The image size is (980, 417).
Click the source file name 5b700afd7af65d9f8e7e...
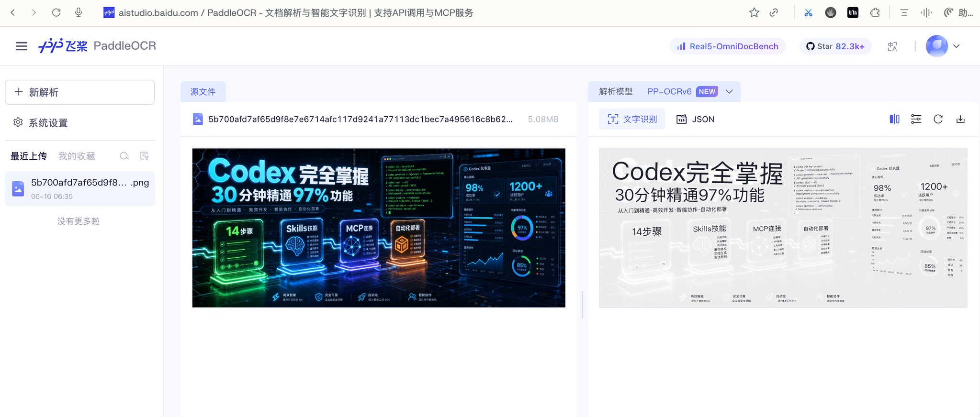(360, 119)
